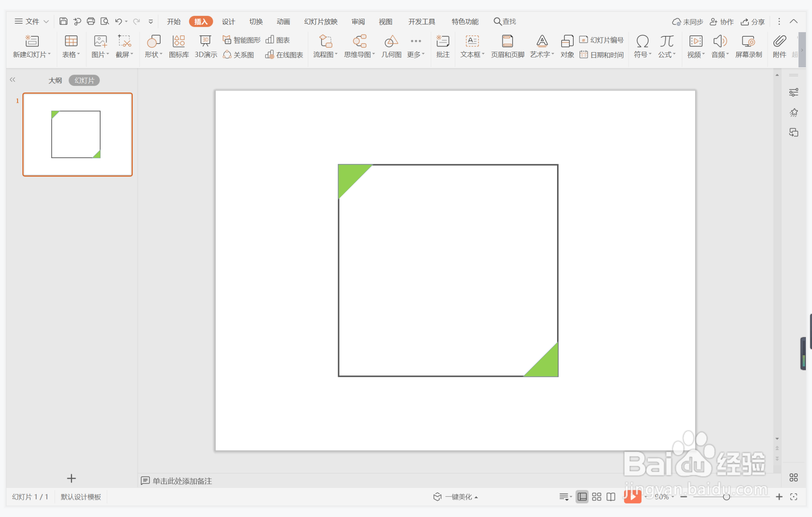Open the 设计 design tab

pyautogui.click(x=228, y=22)
